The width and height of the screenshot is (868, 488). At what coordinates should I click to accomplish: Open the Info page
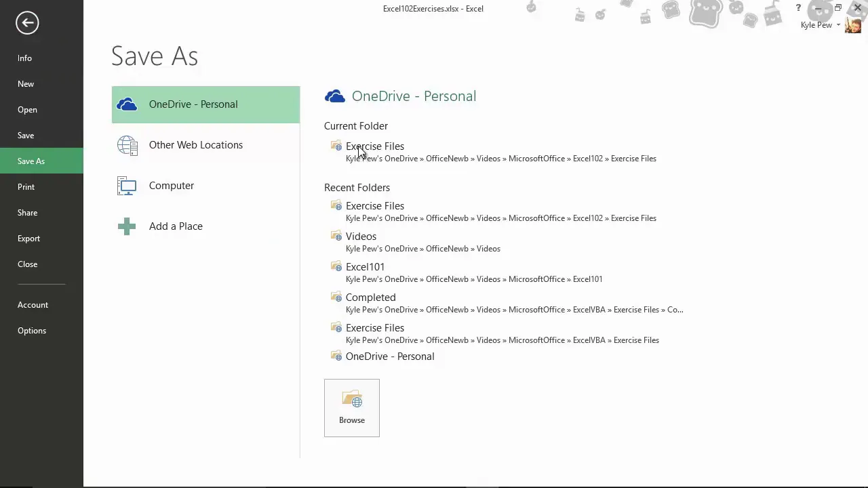41,58
